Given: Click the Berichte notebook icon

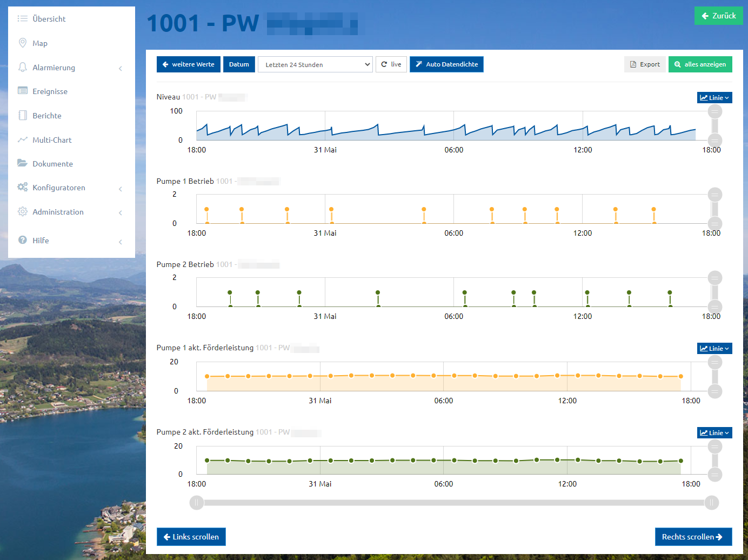Looking at the screenshot, I should [x=22, y=115].
